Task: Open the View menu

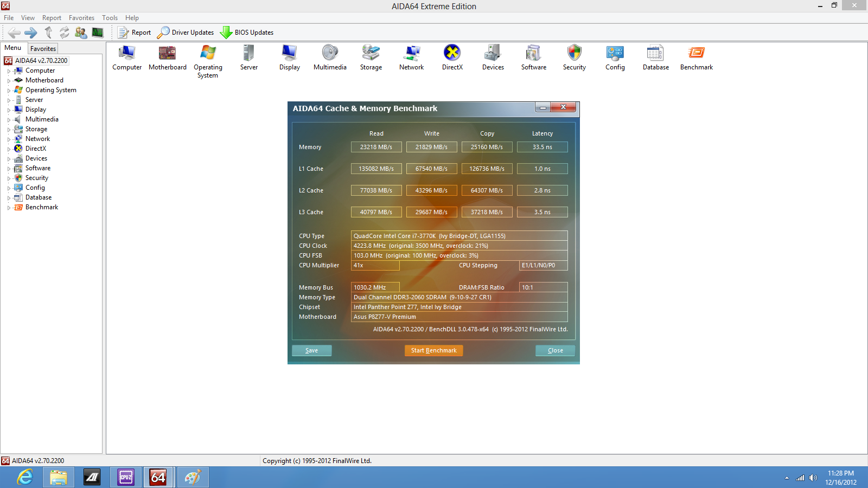Action: click(28, 18)
